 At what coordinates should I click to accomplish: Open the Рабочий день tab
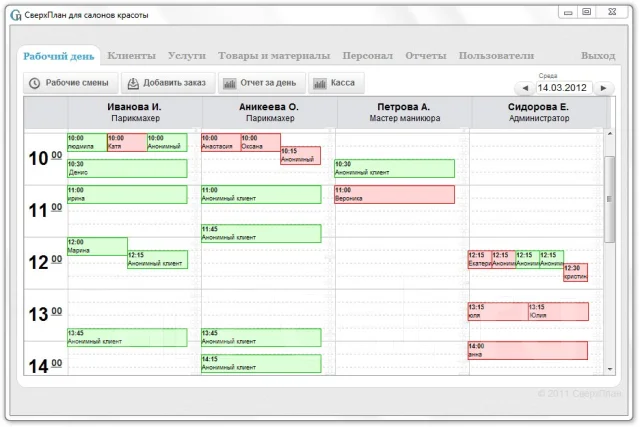click(x=58, y=56)
